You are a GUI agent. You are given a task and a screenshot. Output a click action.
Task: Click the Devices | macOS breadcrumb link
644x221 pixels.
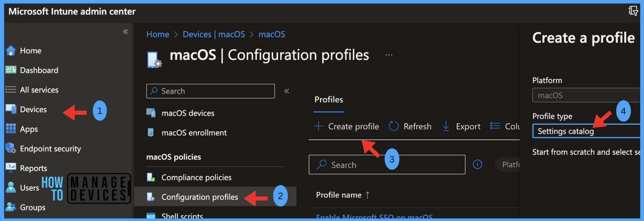tap(214, 34)
